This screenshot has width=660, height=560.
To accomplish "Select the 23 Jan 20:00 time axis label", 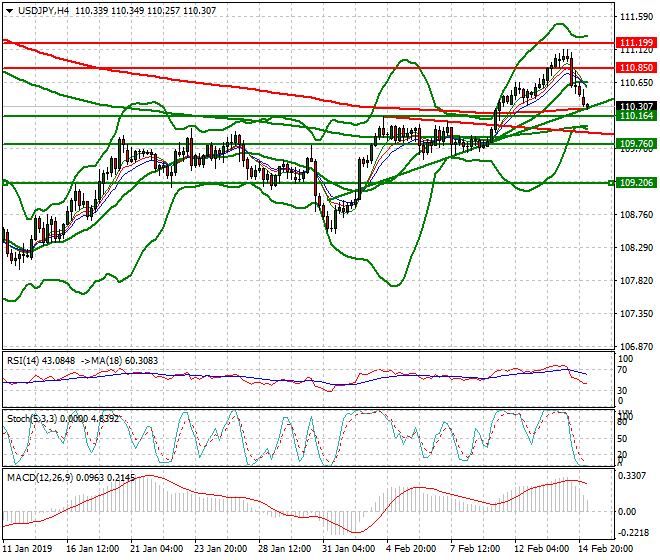I will (220, 549).
